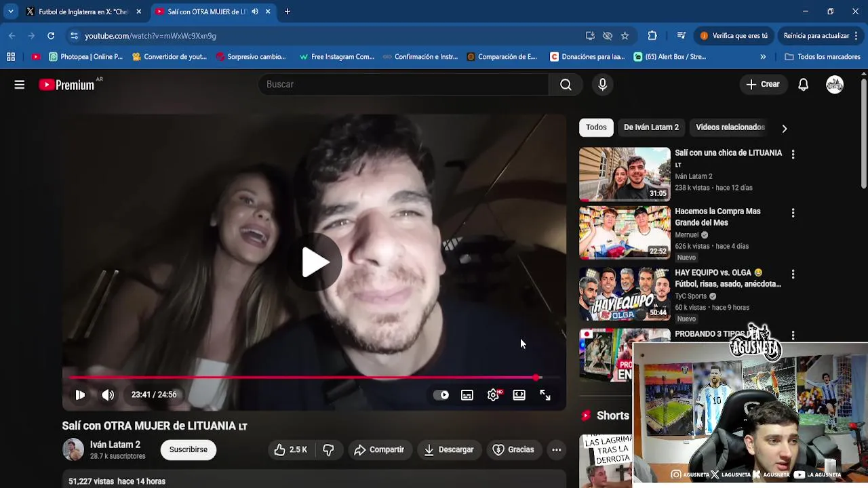The width and height of the screenshot is (868, 488).
Task: Open options menu for Hacemos la Compra Mas Grande
Action: coord(793,213)
